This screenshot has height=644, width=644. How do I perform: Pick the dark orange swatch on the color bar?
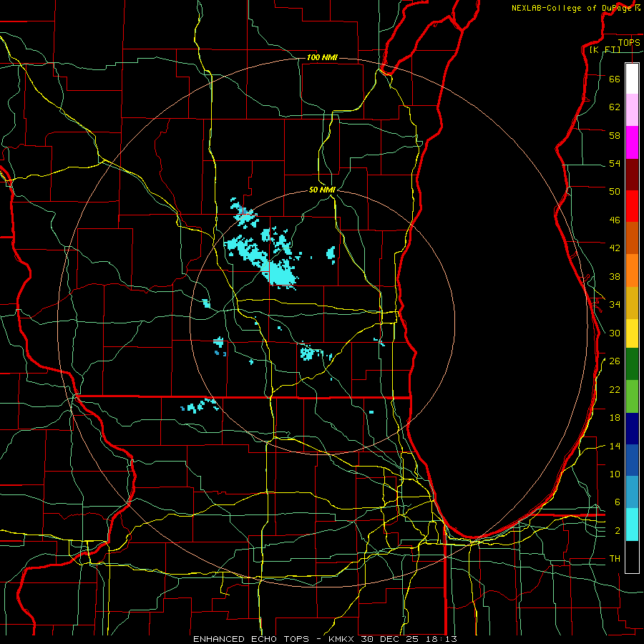pyautogui.click(x=632, y=238)
